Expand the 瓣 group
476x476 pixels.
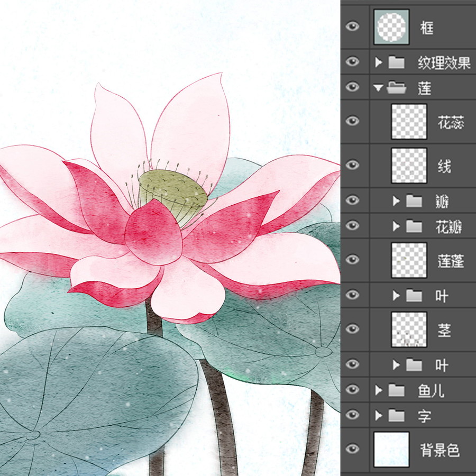396,200
